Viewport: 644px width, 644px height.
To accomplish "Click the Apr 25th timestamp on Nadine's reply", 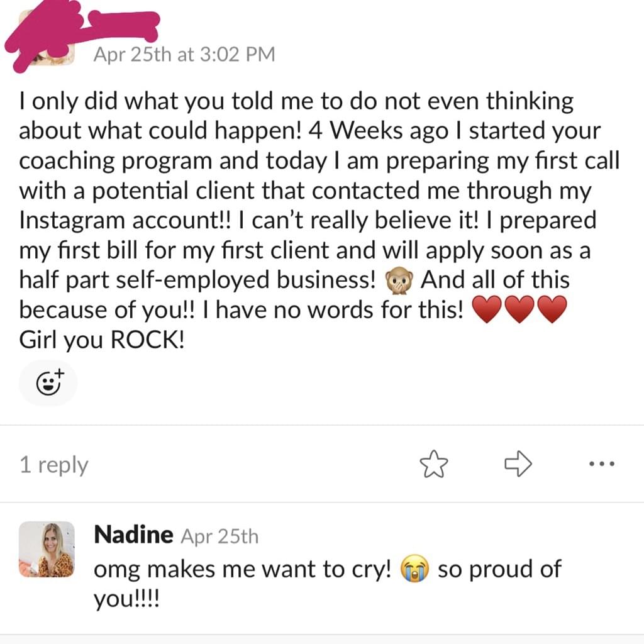I will tap(219, 536).
